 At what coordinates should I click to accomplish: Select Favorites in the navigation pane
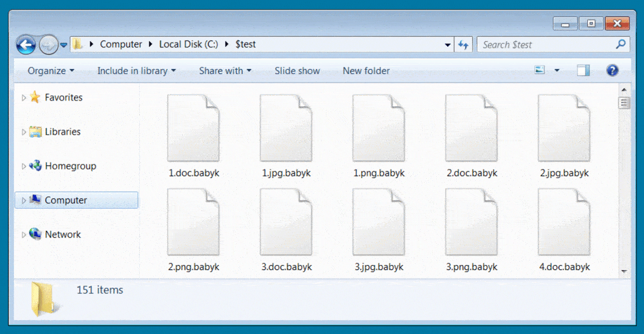click(64, 97)
